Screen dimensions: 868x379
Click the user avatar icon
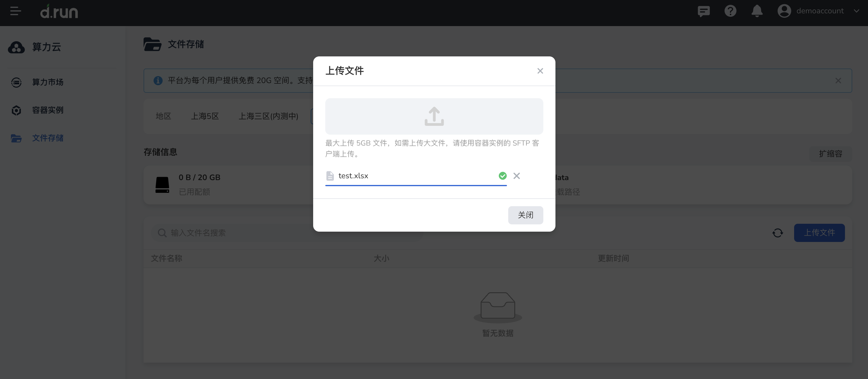[784, 11]
